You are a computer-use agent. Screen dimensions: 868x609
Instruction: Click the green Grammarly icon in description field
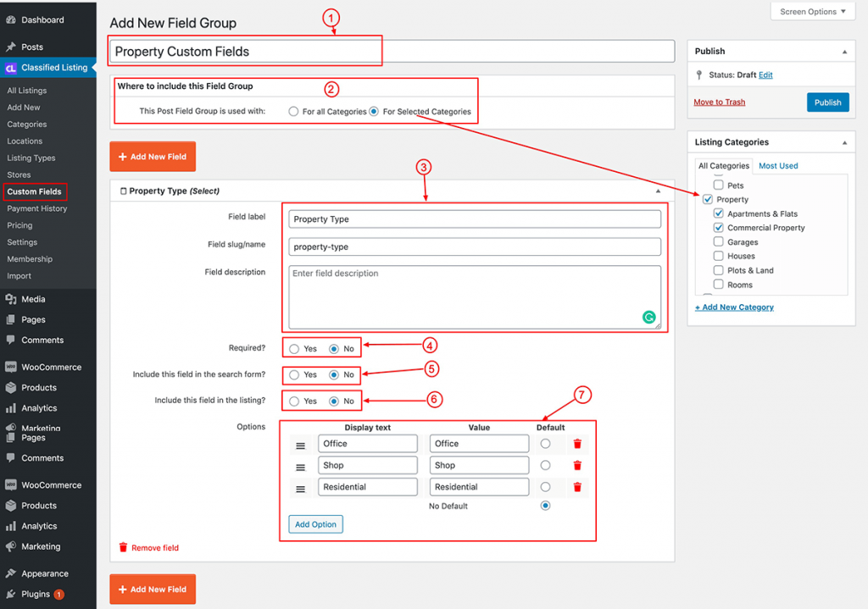point(648,317)
